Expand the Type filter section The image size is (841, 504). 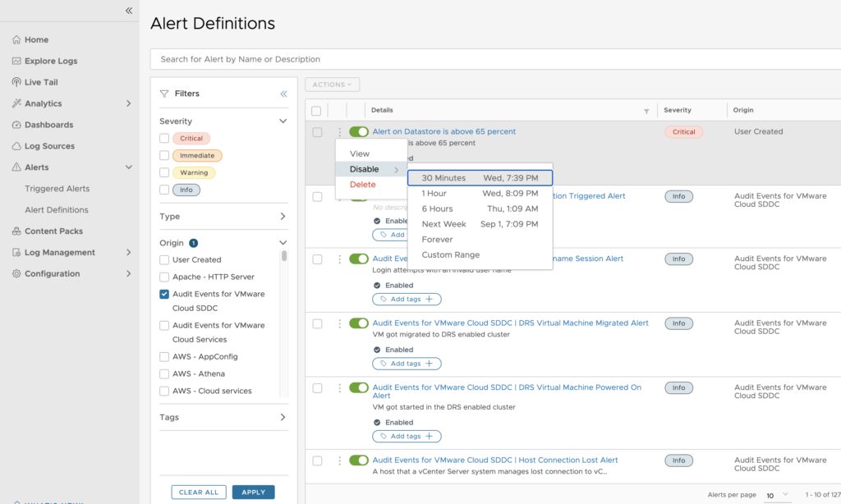[x=283, y=217]
